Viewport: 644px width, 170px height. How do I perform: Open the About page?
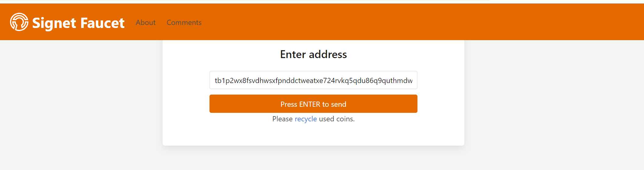145,23
